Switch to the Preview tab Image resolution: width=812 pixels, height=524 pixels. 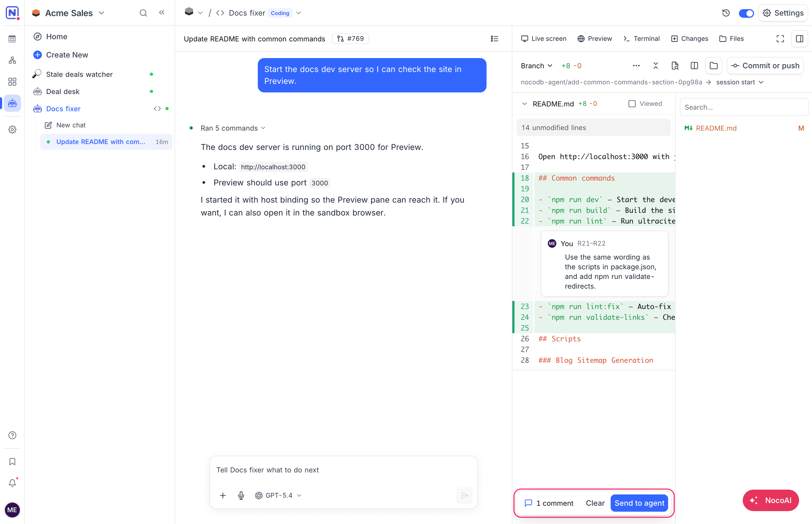tap(595, 39)
